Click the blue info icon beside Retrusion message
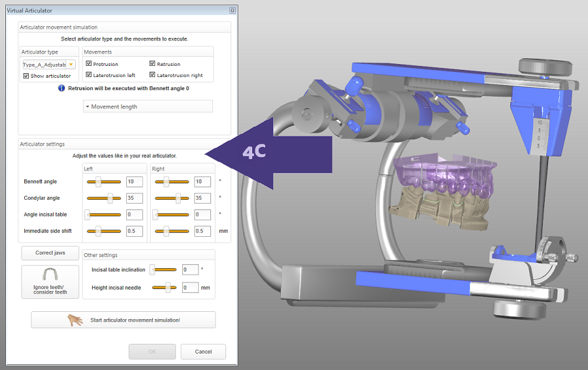 coord(61,88)
